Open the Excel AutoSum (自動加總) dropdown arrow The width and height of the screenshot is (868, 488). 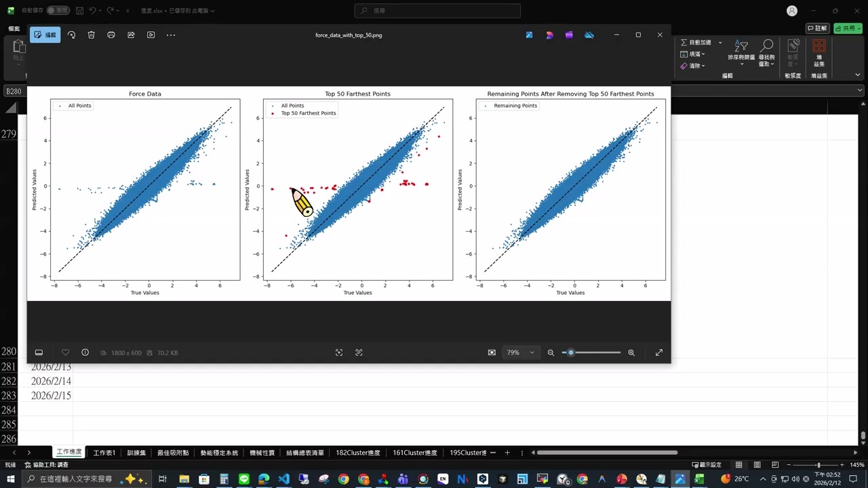pyautogui.click(x=720, y=43)
